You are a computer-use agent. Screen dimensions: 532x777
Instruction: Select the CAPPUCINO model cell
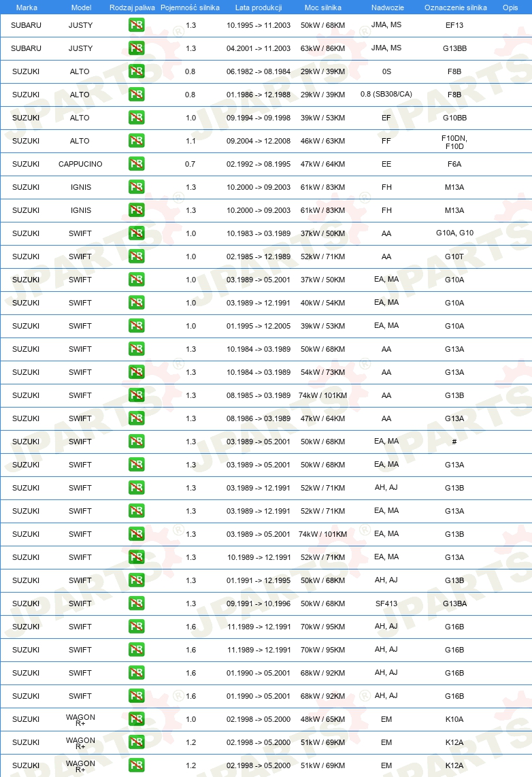80,164
